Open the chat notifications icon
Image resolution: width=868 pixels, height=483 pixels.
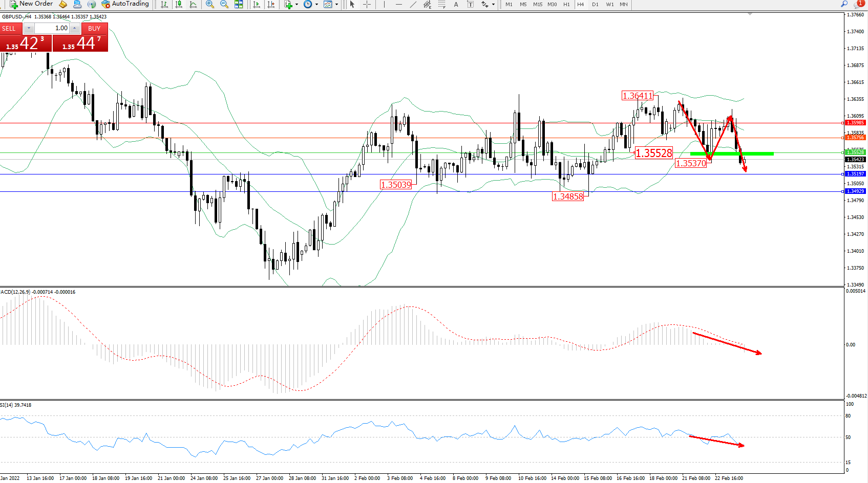859,4
